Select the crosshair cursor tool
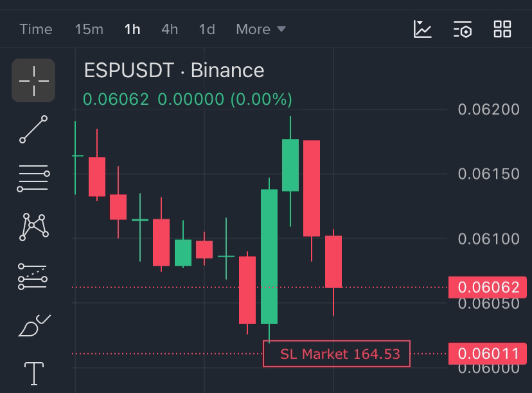The width and height of the screenshot is (532, 393). tap(33, 80)
